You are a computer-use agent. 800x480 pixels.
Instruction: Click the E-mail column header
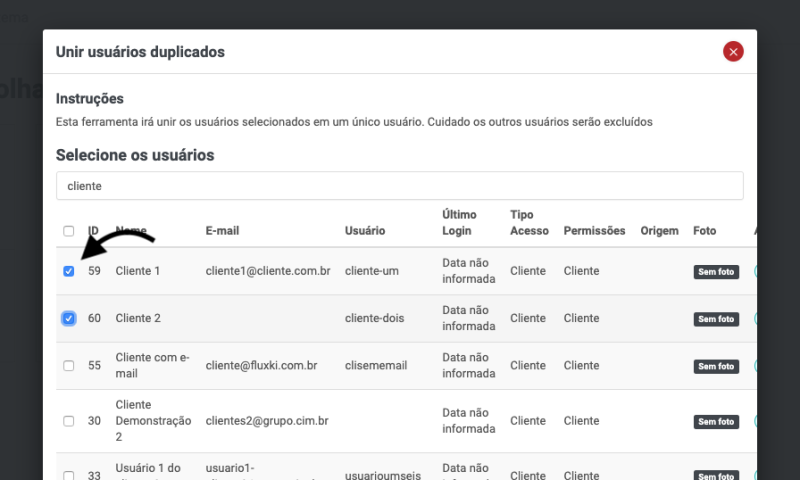(x=222, y=231)
